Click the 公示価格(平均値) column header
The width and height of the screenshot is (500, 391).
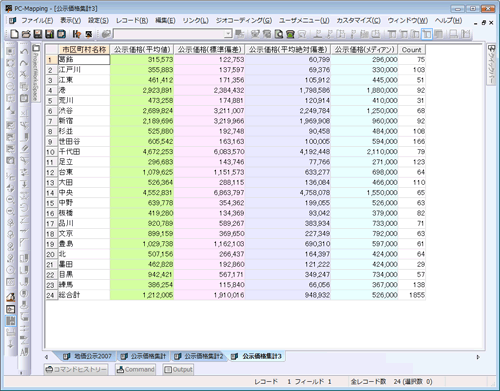tap(142, 50)
